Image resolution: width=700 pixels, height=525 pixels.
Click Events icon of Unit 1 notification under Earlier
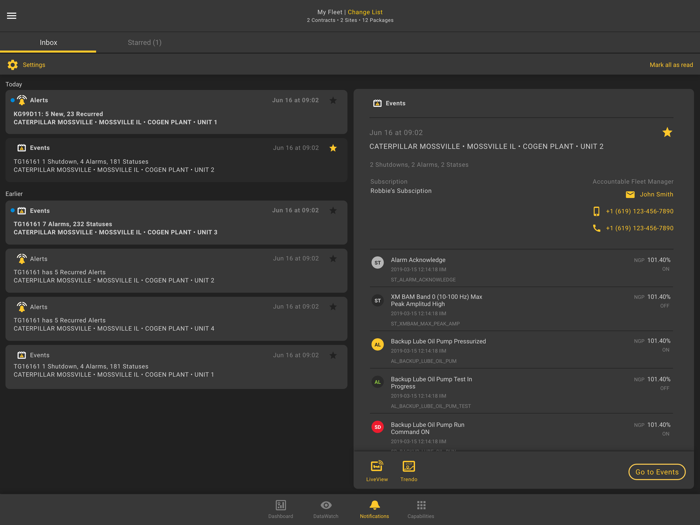(21, 355)
